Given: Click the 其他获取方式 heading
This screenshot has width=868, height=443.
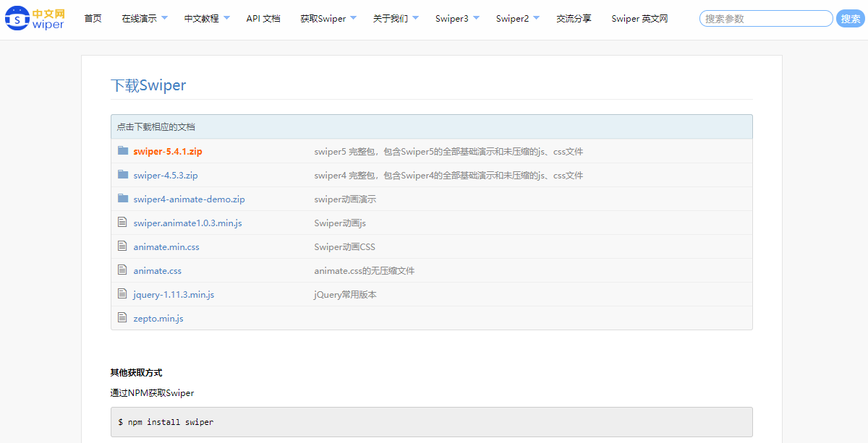Looking at the screenshot, I should point(136,373).
